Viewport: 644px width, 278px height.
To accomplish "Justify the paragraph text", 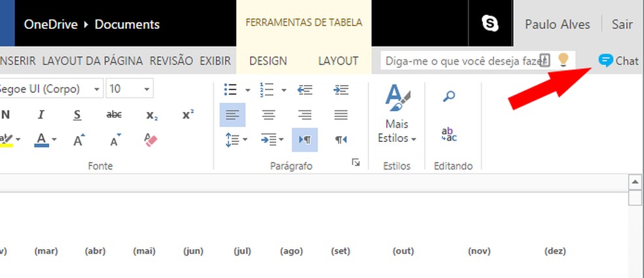I will [x=340, y=115].
